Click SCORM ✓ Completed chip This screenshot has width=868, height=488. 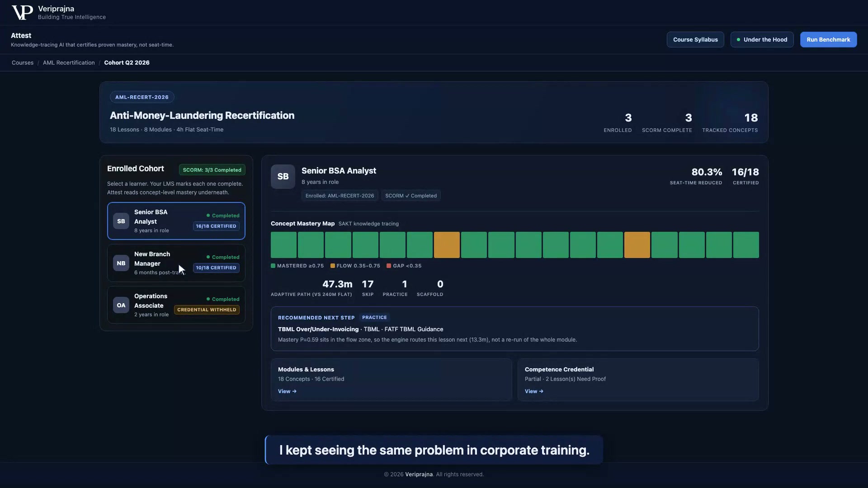tap(411, 196)
